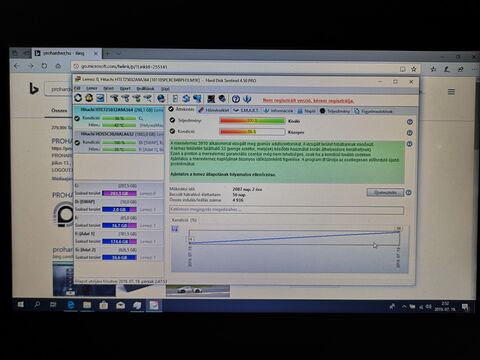Click the document icon right of the toolbar globe

point(175,98)
